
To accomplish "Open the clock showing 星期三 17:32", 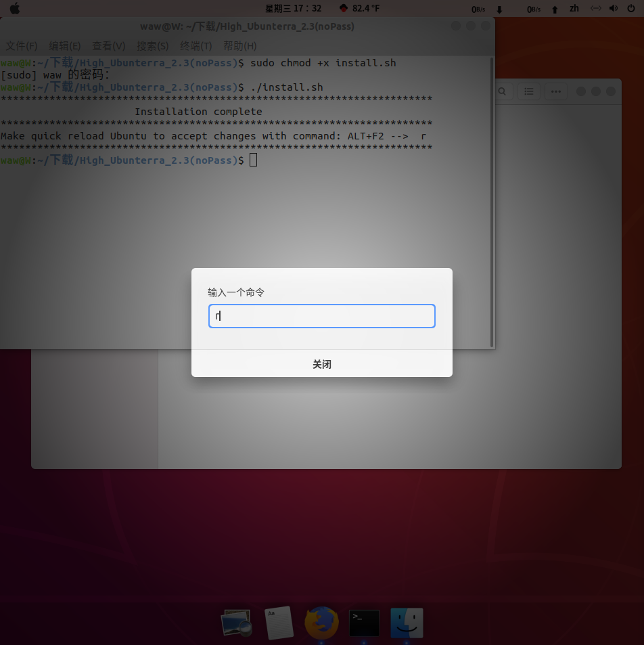I will (293, 9).
